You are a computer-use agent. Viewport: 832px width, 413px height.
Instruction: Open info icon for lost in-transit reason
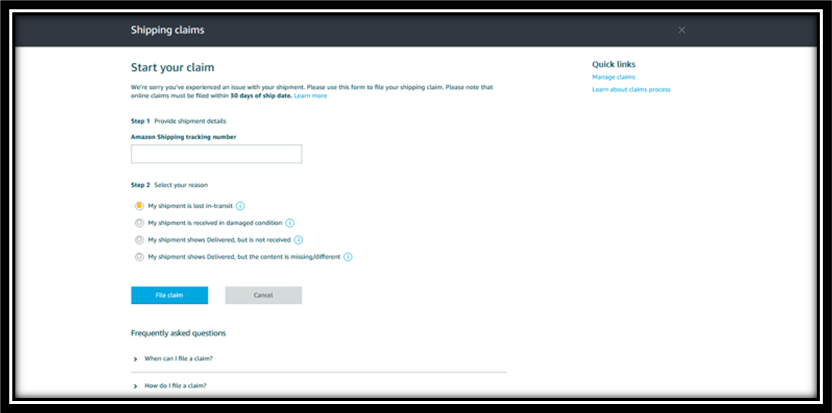click(240, 206)
